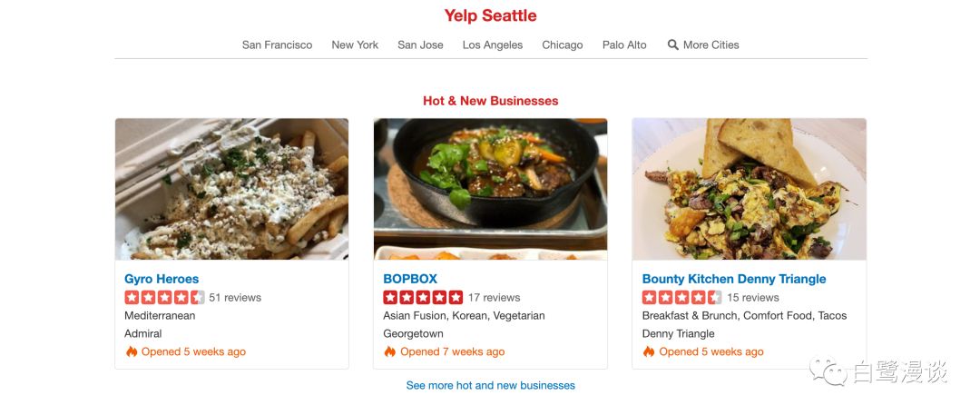Click the flame icon on BOPBOX card
Viewport: 980px width, 415px height.
390,351
